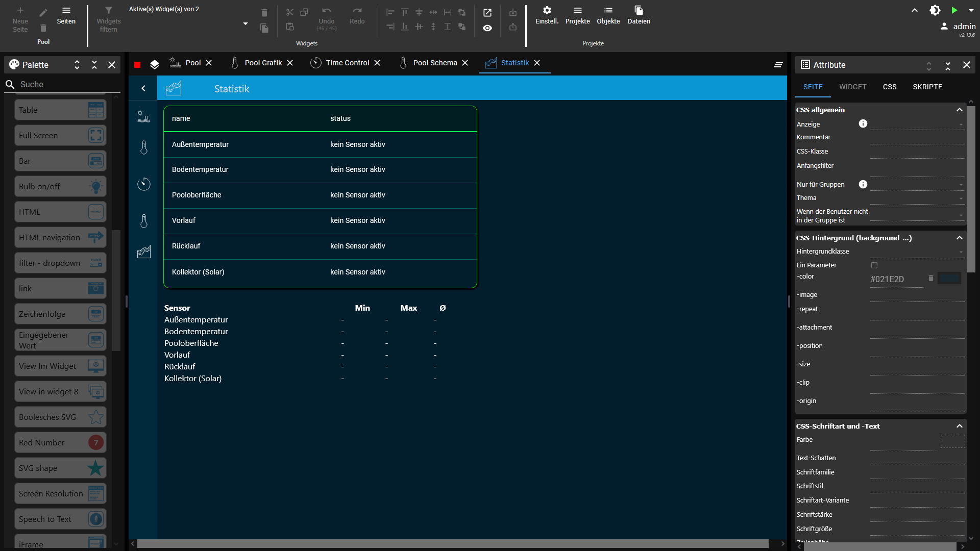Enable the Ein Parameter checkbox
Viewport: 980px width, 551px height.
[x=874, y=265]
